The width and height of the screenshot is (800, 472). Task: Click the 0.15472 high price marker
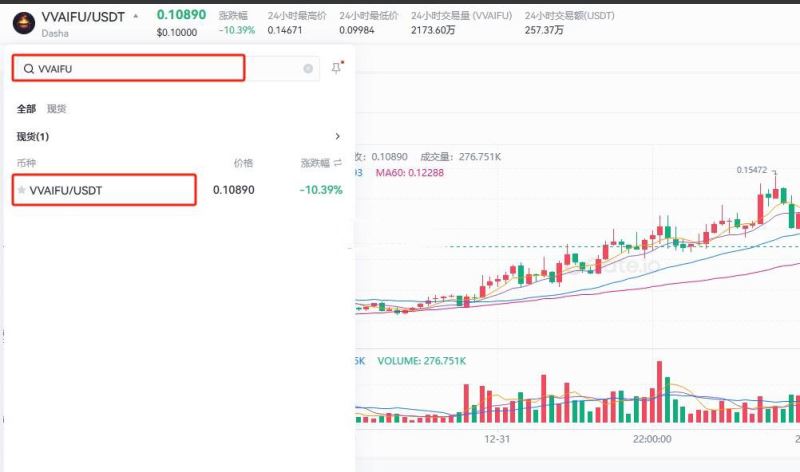pos(751,171)
